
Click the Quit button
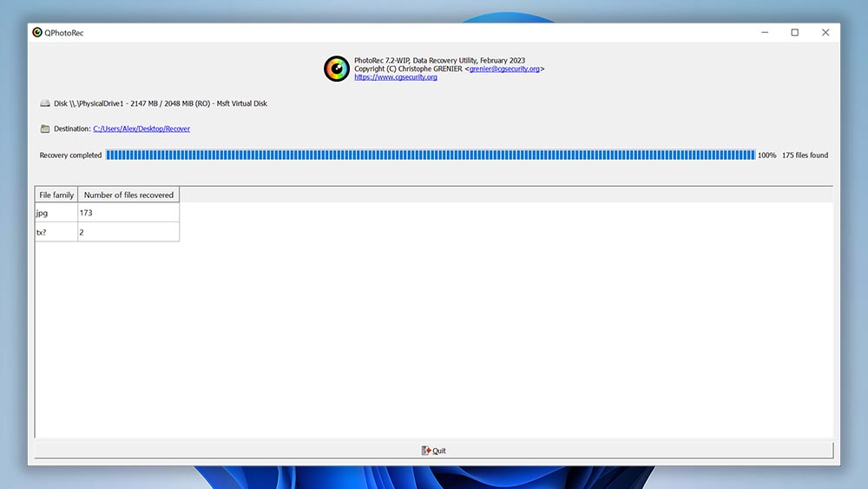[433, 450]
